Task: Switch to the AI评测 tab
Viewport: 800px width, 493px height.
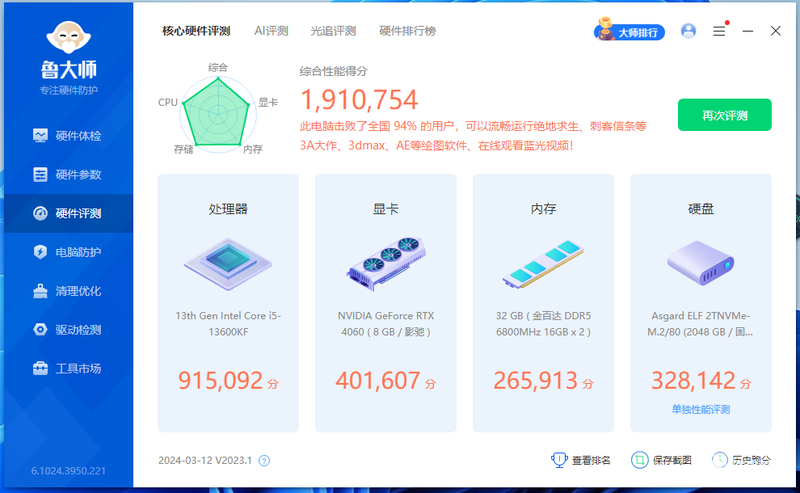Action: [271, 31]
